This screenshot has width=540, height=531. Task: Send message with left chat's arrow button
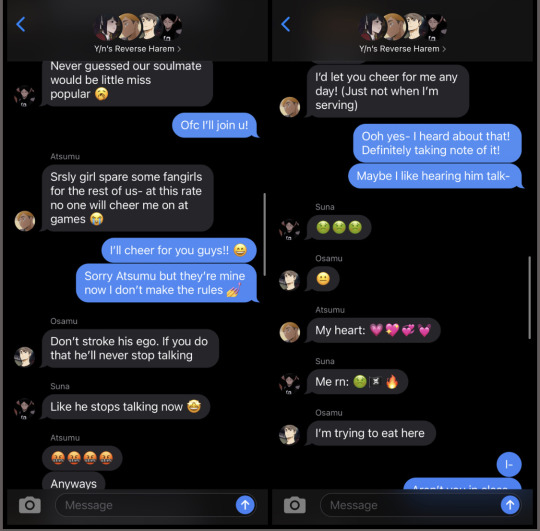(245, 505)
